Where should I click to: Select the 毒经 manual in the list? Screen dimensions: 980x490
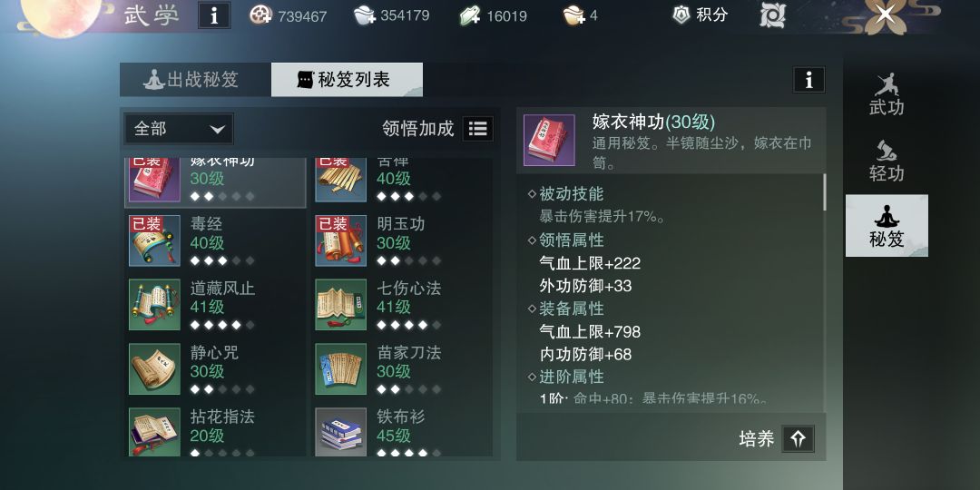pos(215,240)
